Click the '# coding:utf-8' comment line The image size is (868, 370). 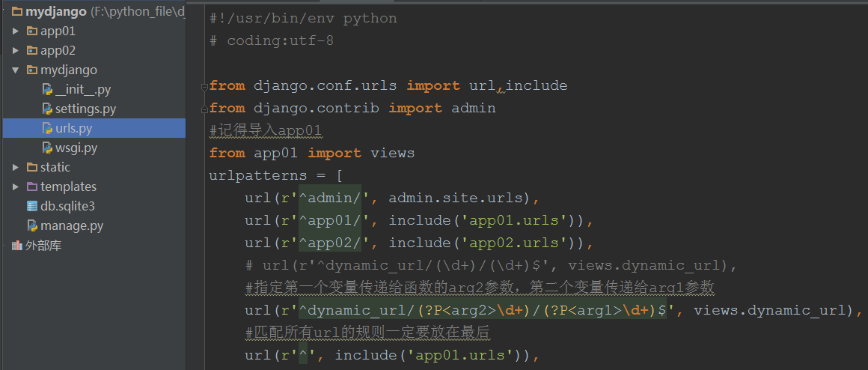coord(272,41)
